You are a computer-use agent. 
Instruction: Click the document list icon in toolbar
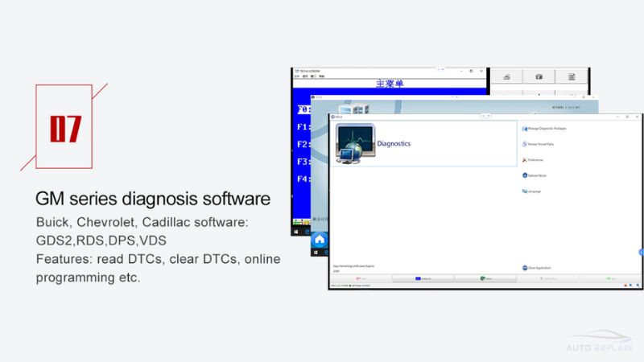point(571,77)
